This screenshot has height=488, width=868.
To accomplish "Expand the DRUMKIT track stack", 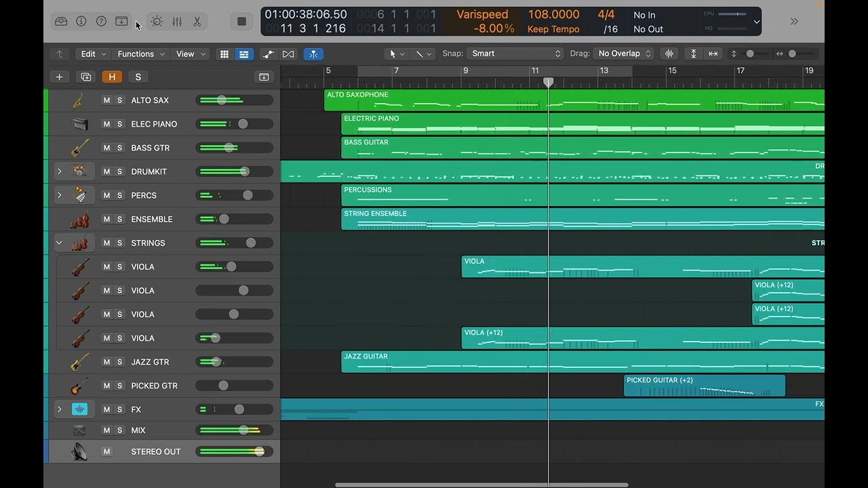I will point(59,171).
